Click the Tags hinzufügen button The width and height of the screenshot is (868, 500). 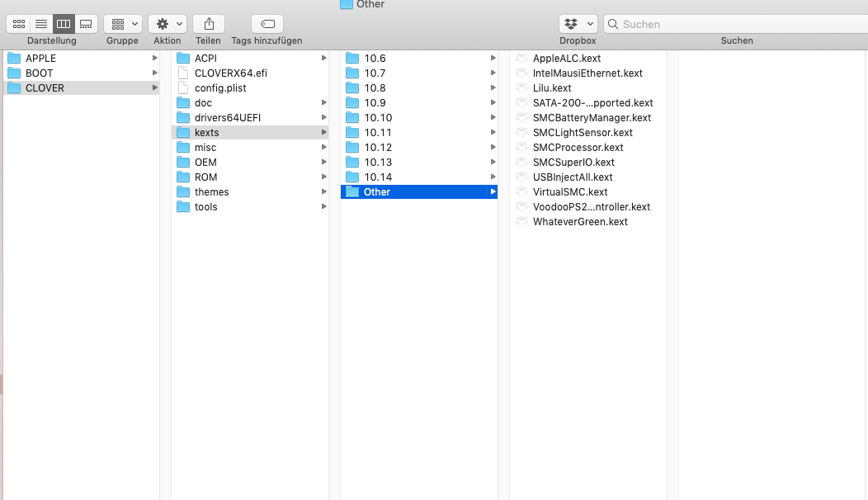(267, 24)
